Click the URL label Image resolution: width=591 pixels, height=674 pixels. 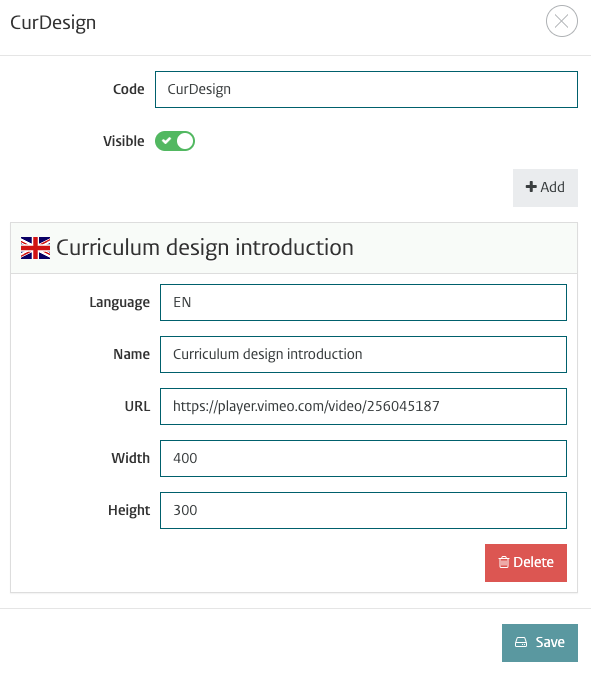[137, 406]
